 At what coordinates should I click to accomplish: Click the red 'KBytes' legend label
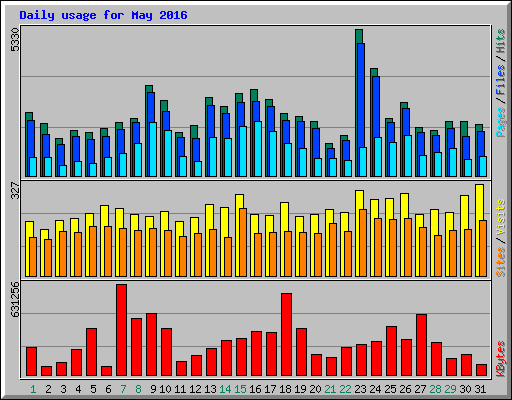[x=501, y=359]
